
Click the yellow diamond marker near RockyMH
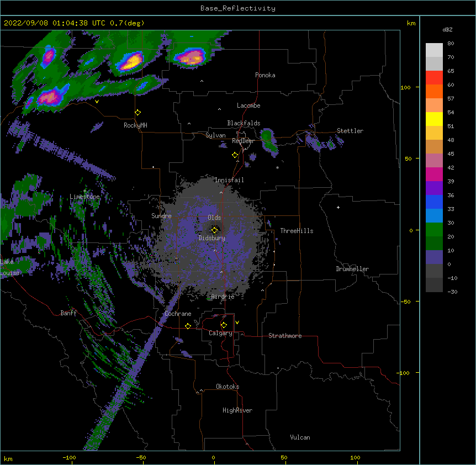pyautogui.click(x=138, y=113)
